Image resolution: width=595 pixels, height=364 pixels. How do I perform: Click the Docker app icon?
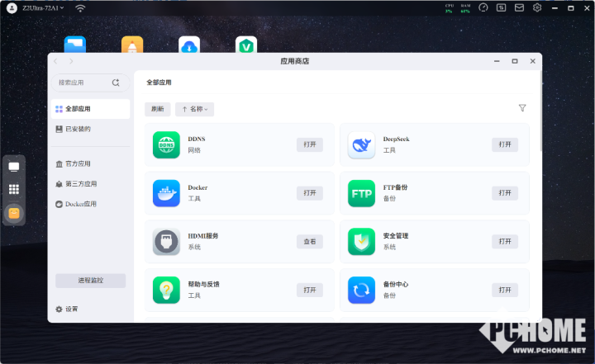point(166,193)
